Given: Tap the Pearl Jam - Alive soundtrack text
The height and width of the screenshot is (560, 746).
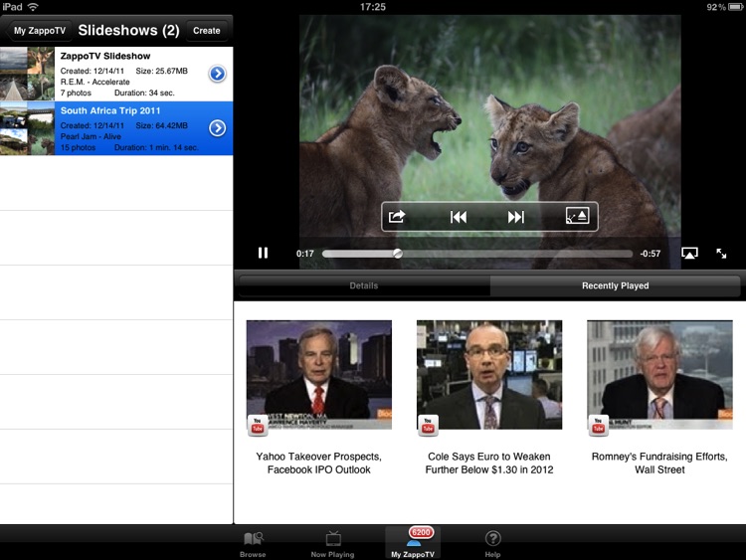Looking at the screenshot, I should 91,136.
